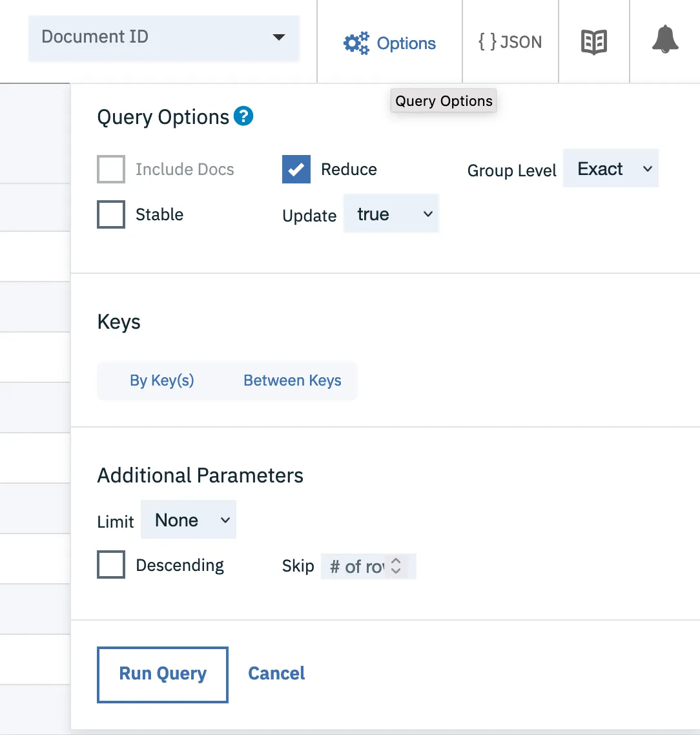Open notifications bell icon

(665, 39)
